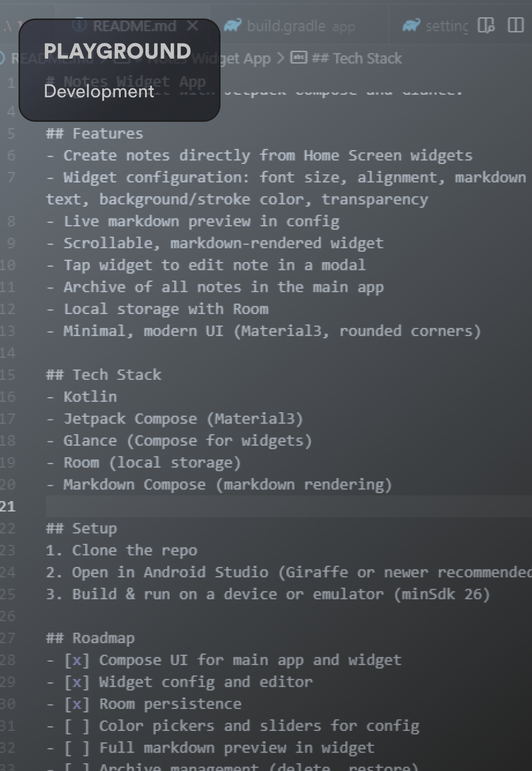
Task: Click the checked box for Room persistence
Action: click(77, 704)
